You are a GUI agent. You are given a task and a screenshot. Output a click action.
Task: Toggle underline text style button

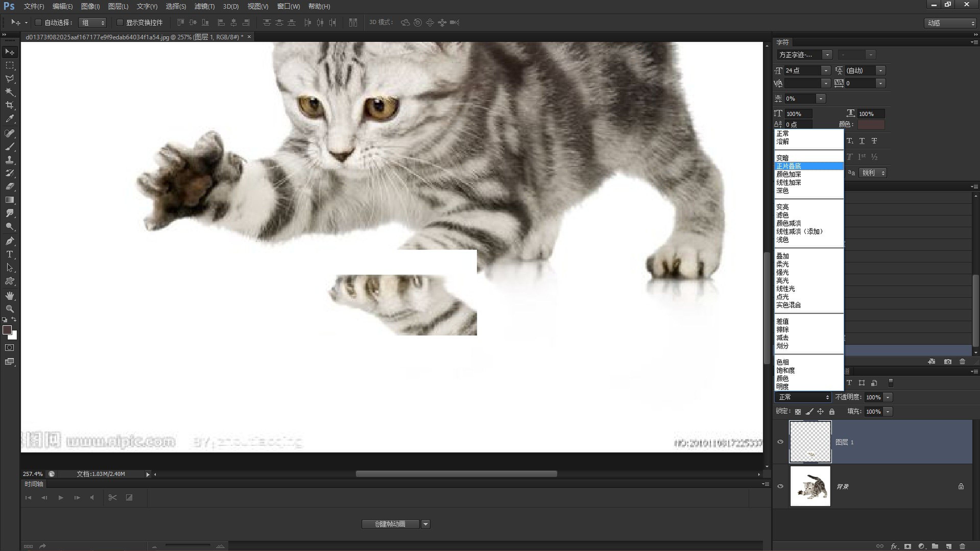[862, 141]
